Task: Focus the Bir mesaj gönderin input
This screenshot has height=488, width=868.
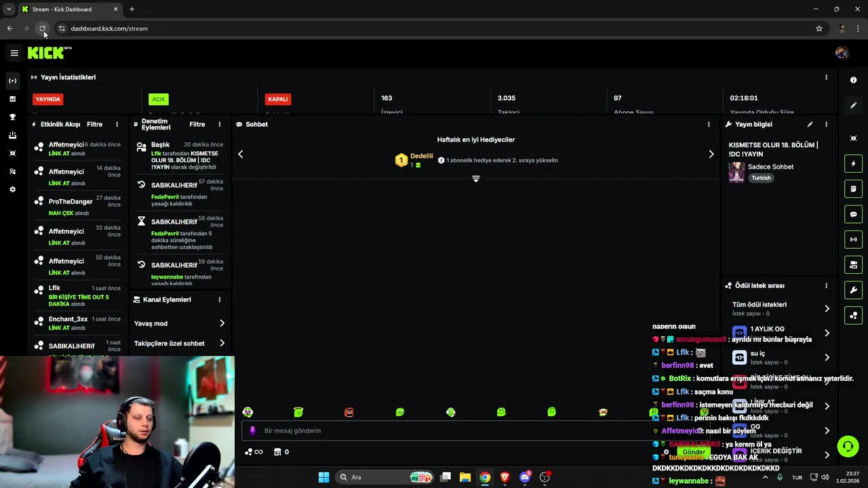Action: (475, 430)
